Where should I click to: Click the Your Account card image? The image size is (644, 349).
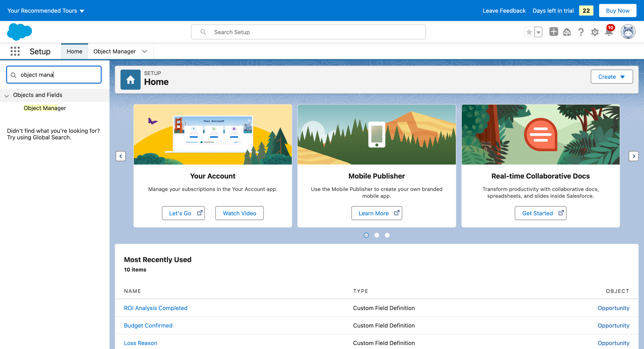click(x=213, y=134)
